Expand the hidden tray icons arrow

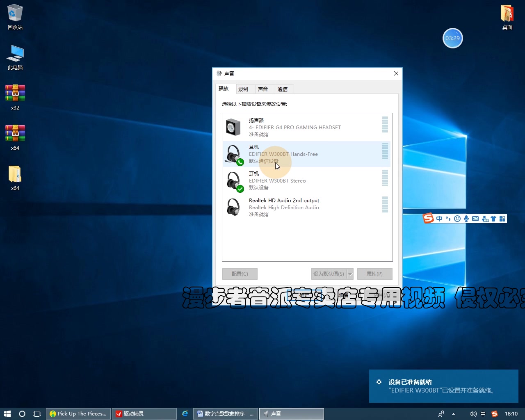click(x=454, y=414)
